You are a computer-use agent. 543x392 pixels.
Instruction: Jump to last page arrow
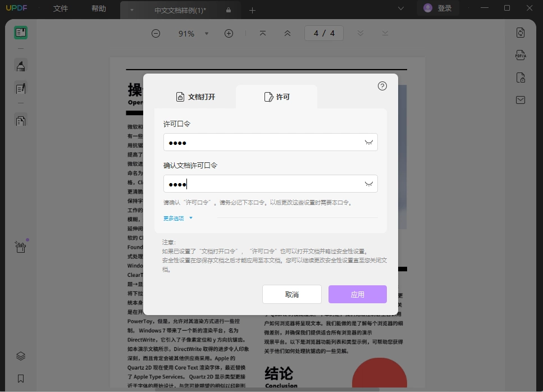tap(385, 33)
